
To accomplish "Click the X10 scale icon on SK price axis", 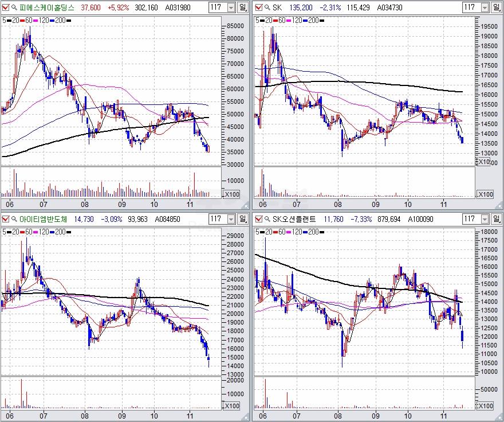I will click(484, 162).
